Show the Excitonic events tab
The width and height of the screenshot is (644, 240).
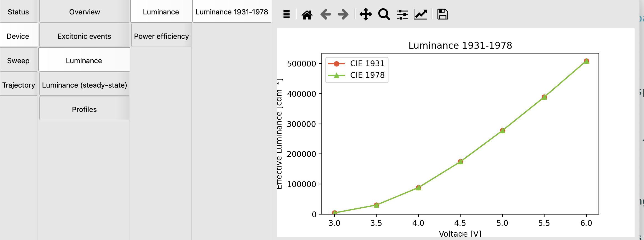84,36
